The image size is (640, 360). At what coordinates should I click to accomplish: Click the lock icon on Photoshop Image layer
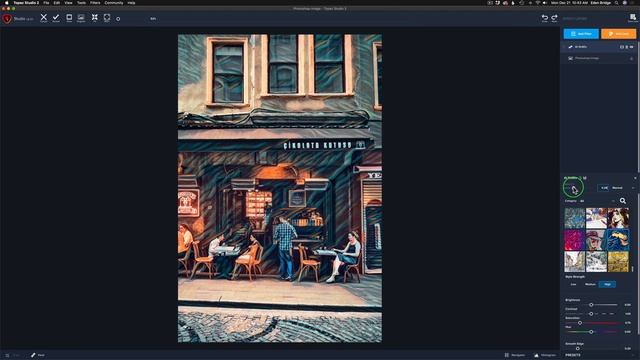point(631,58)
